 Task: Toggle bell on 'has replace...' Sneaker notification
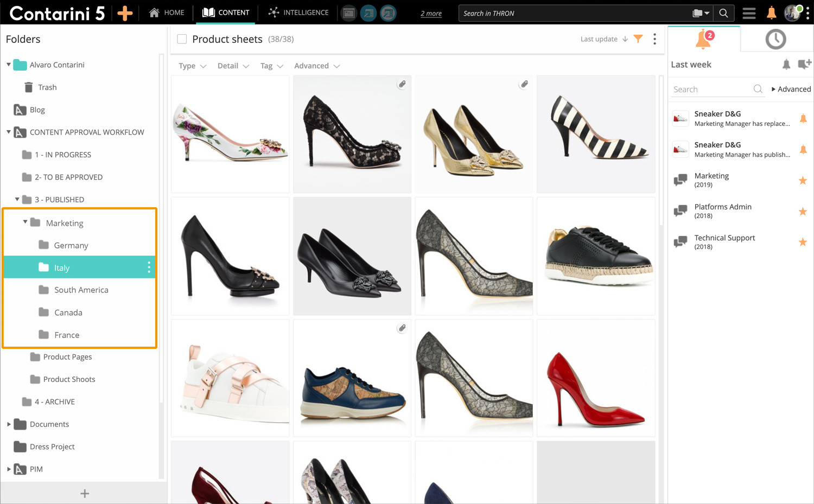tap(803, 118)
